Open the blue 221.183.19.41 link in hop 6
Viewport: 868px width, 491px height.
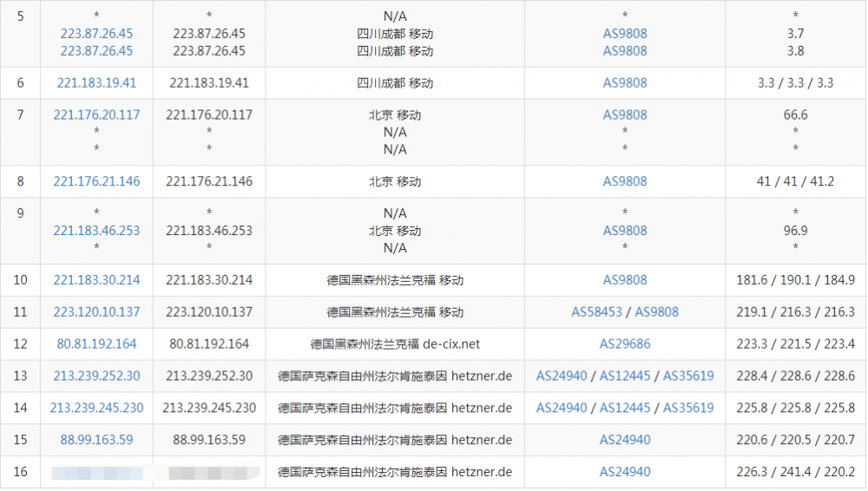(x=96, y=83)
